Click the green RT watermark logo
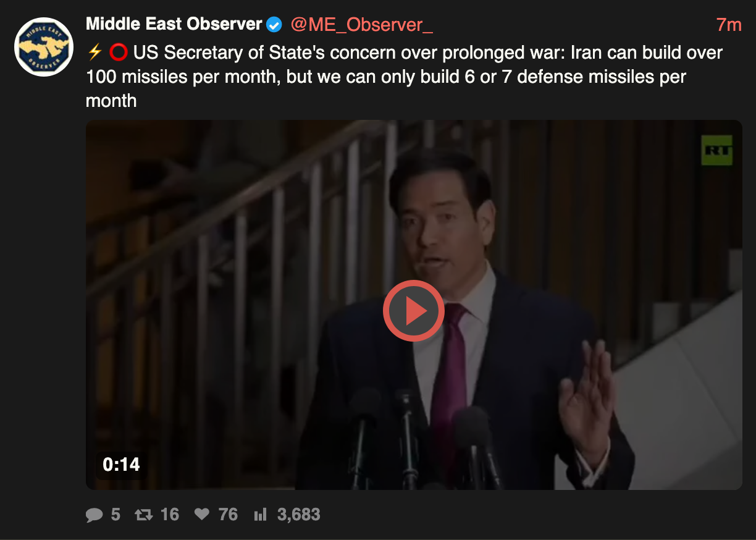Viewport: 756px width, 540px height. coord(717,150)
